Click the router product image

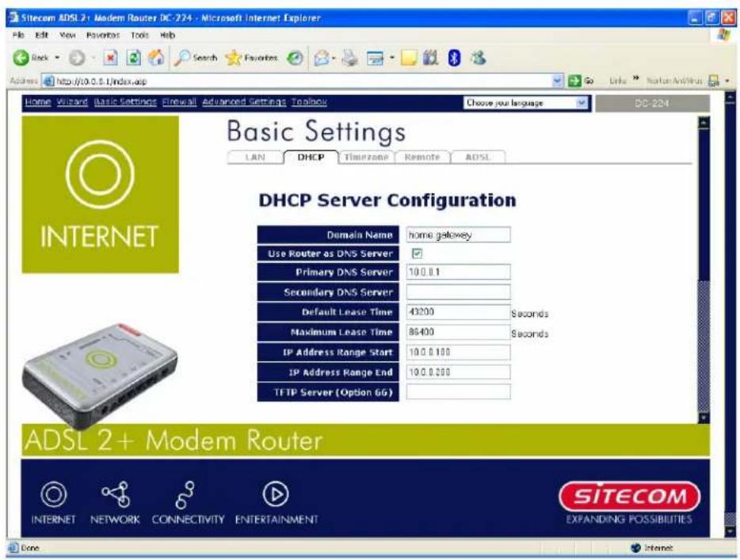click(100, 375)
